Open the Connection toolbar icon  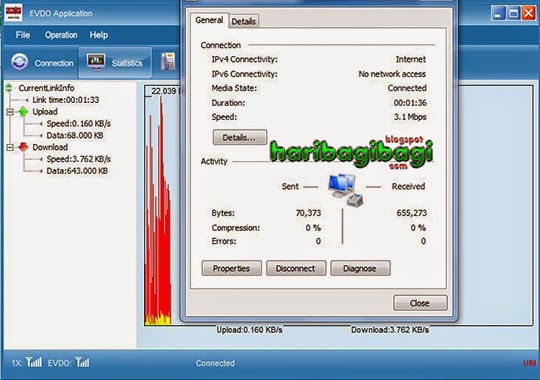20,62
